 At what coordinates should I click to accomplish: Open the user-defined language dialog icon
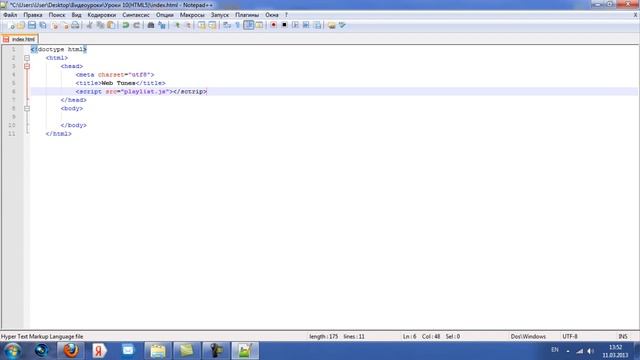pyautogui.click(x=259, y=25)
